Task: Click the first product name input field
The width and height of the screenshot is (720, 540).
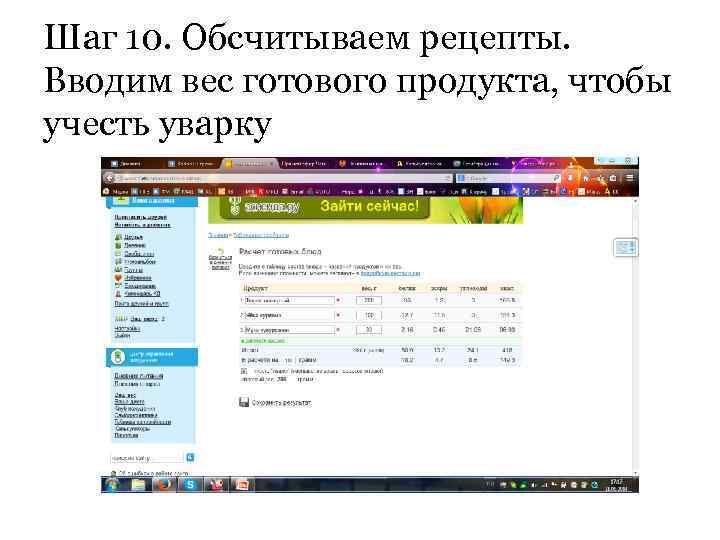Action: click(289, 300)
